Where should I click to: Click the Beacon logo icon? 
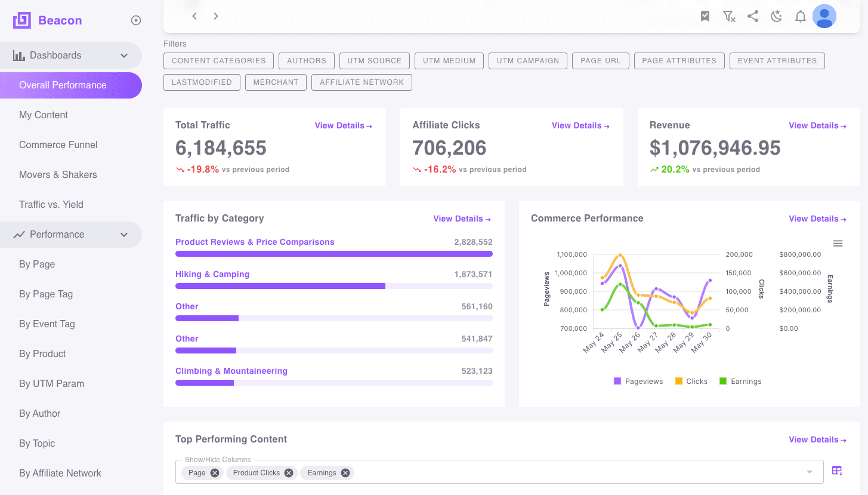click(x=22, y=21)
